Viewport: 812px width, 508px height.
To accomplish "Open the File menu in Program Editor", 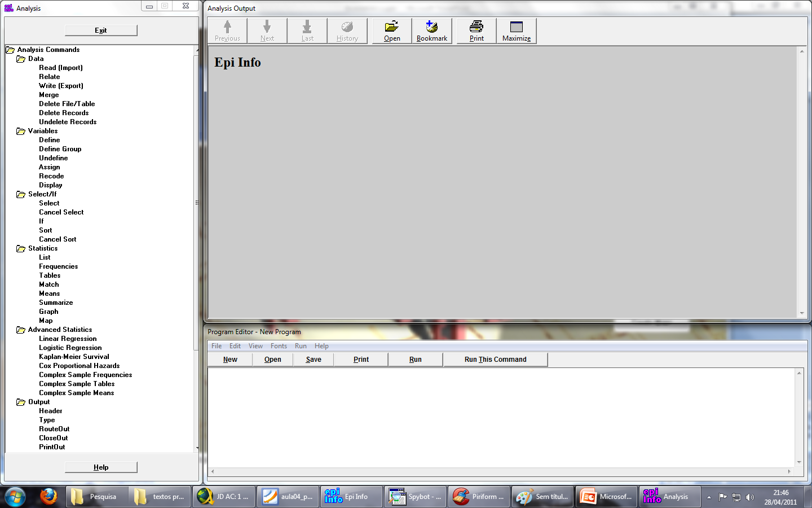I will pos(217,346).
